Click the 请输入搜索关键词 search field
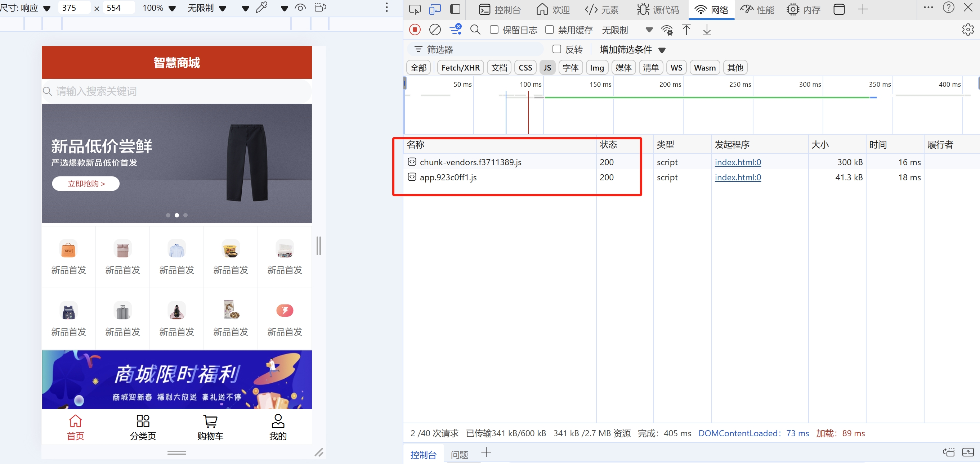Screen dimensions: 980x464 [176, 91]
